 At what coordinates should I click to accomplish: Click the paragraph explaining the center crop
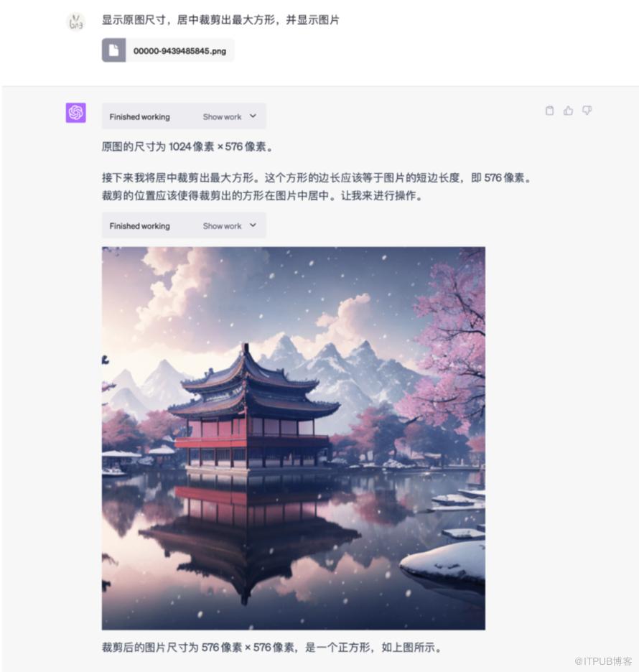coord(317,187)
